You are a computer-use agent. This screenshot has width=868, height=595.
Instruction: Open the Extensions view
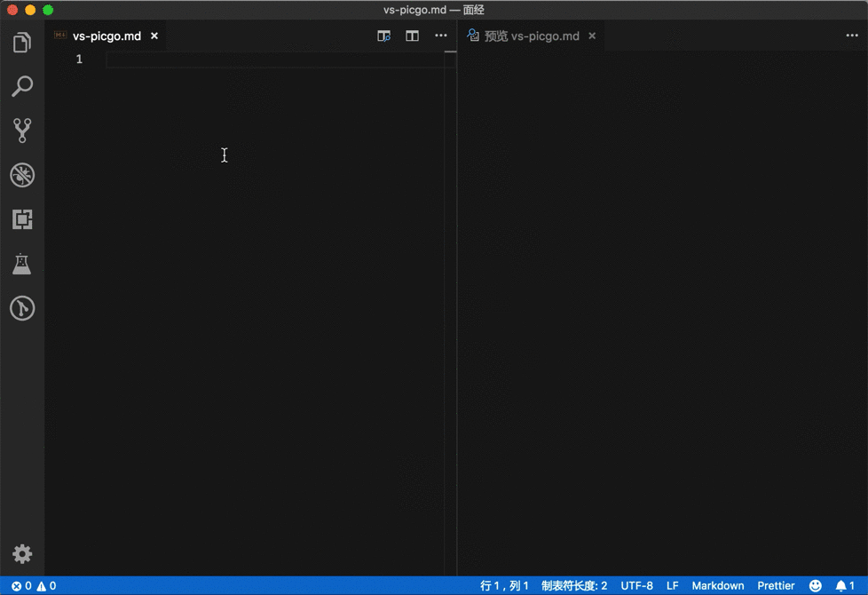point(22,219)
